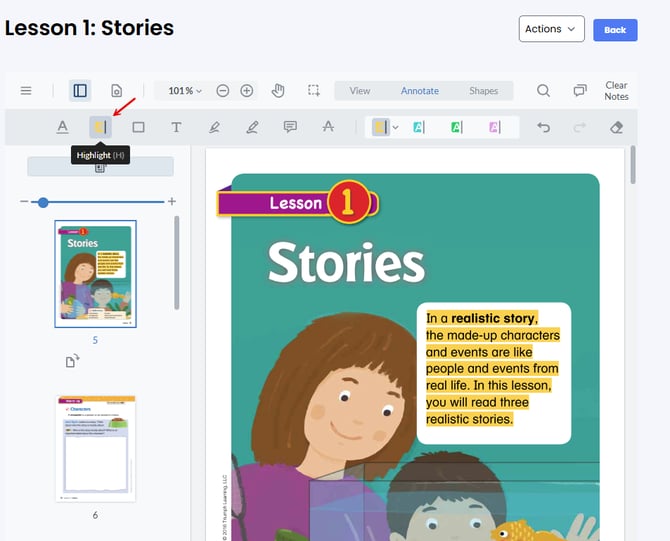Add a comment note with callout tool
670x541 pixels.
[290, 127]
